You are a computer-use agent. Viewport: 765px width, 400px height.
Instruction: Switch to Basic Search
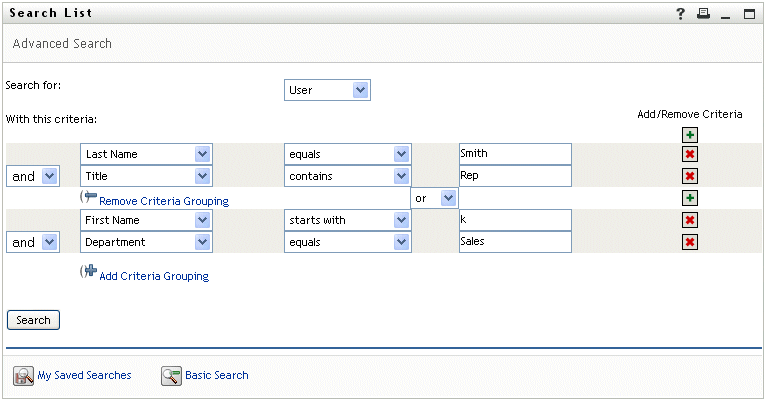(x=216, y=376)
